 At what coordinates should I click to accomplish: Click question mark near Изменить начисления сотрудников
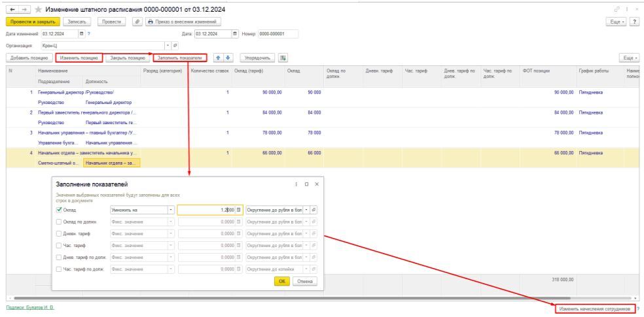(x=638, y=308)
